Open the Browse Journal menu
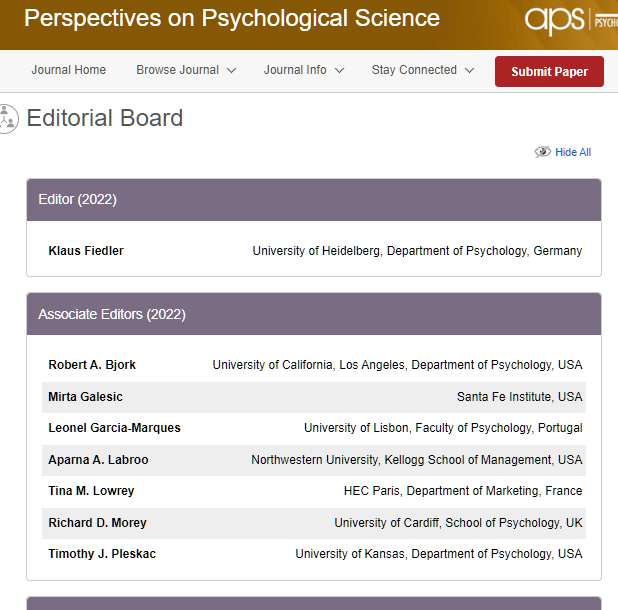 [177, 70]
